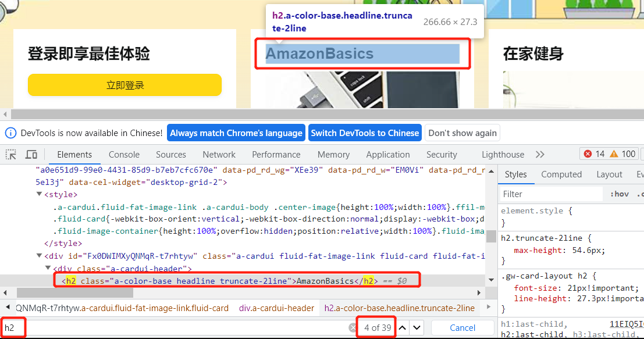Select the Layout sidebar tab
This screenshot has height=339, width=644.
(609, 174)
